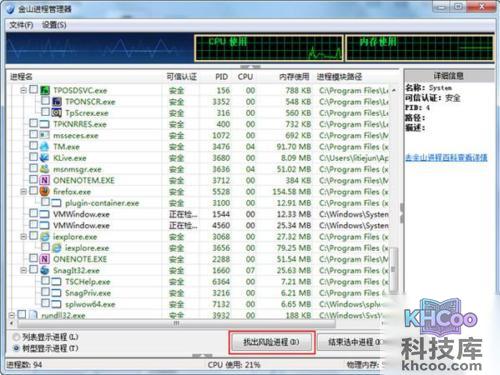This screenshot has width=500, height=375.
Task: Click the KLive.exe icon
Action: [45, 158]
